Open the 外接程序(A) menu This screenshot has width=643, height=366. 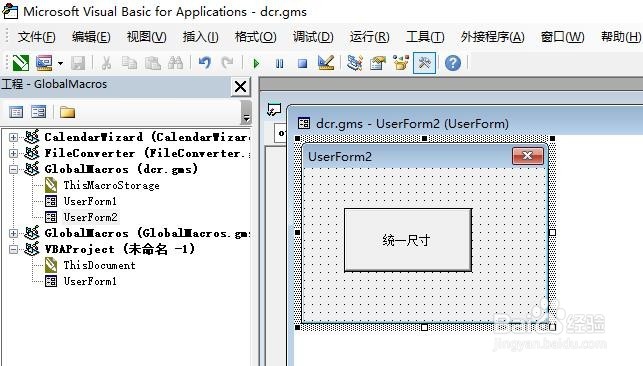click(x=493, y=37)
